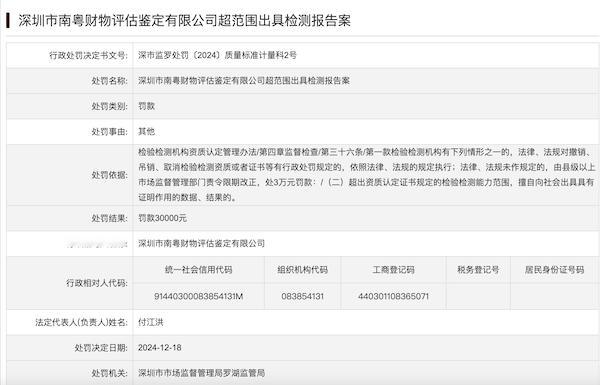Select the label 行政处罚决定书文号
The height and width of the screenshot is (385, 600).
click(x=88, y=55)
